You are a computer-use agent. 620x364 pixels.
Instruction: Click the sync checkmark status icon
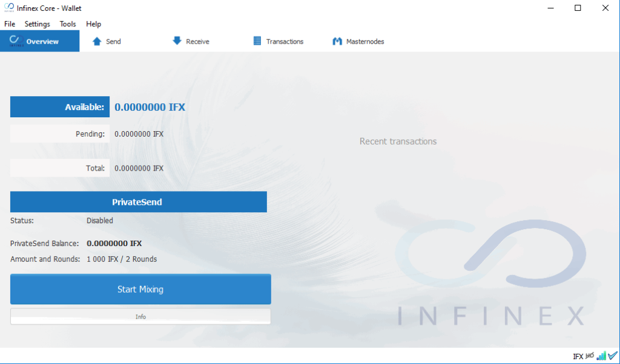coord(613,356)
